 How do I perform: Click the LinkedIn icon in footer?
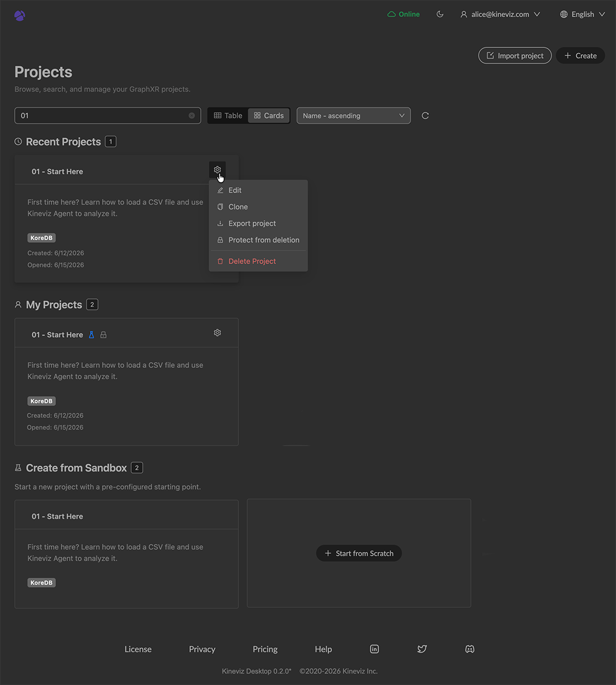click(x=374, y=649)
